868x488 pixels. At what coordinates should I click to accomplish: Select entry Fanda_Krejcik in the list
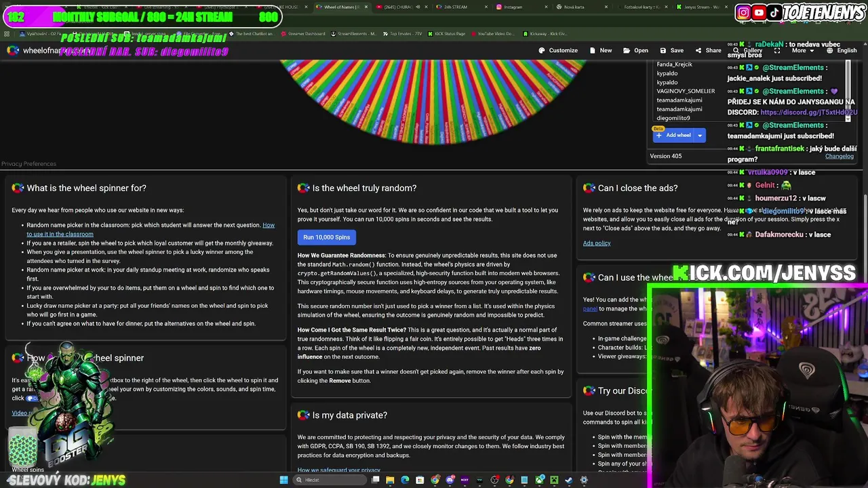coord(674,64)
